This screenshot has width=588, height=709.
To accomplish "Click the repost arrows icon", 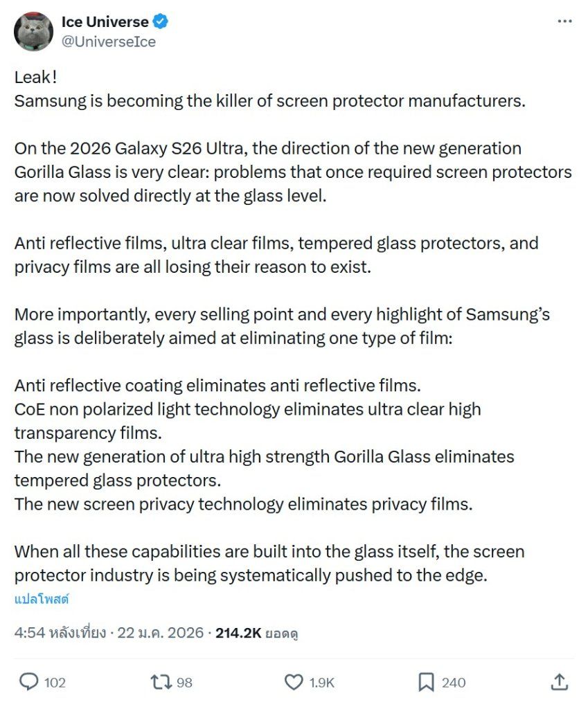I will click(x=161, y=682).
